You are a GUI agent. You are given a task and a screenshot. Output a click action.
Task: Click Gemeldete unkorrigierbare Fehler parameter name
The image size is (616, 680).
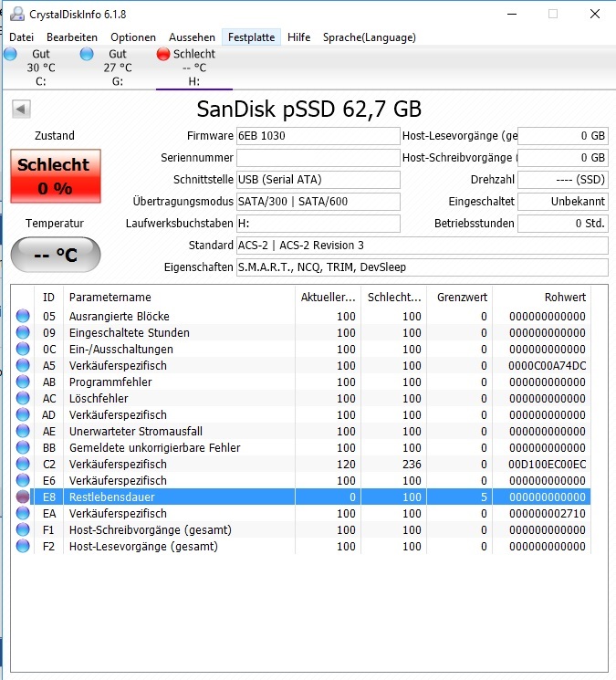click(x=154, y=447)
